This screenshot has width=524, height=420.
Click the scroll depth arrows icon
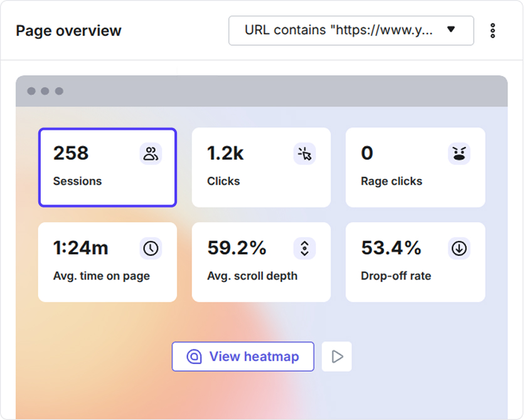point(304,248)
